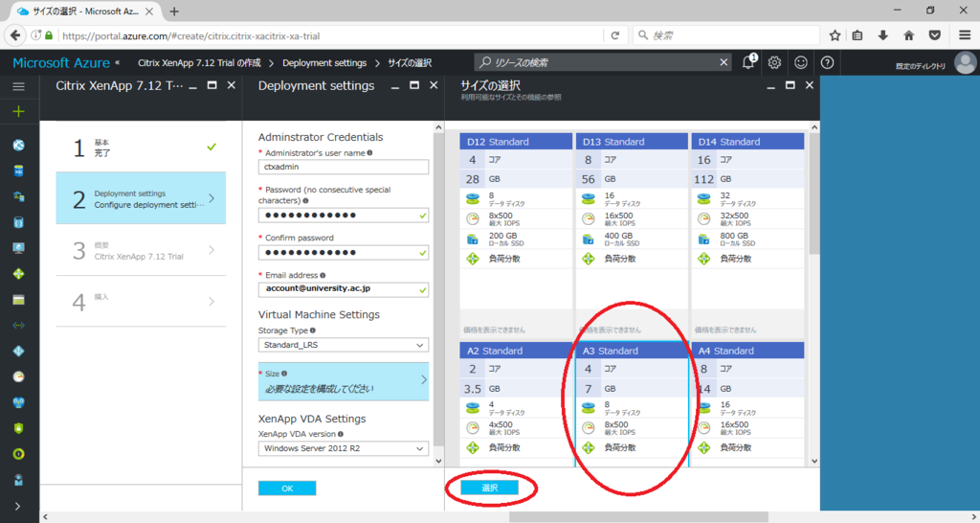Image resolution: width=980 pixels, height=523 pixels.
Task: Click the feedback smiley icon
Action: point(801,62)
